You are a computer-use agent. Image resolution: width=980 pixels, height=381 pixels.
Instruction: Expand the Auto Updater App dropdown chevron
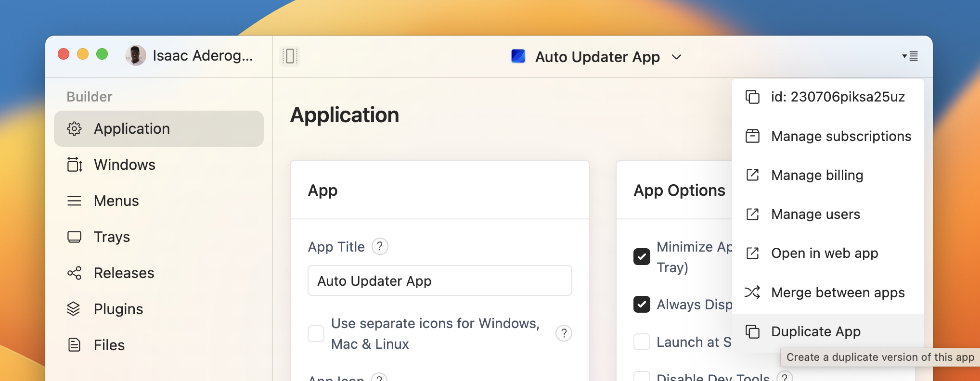point(676,57)
